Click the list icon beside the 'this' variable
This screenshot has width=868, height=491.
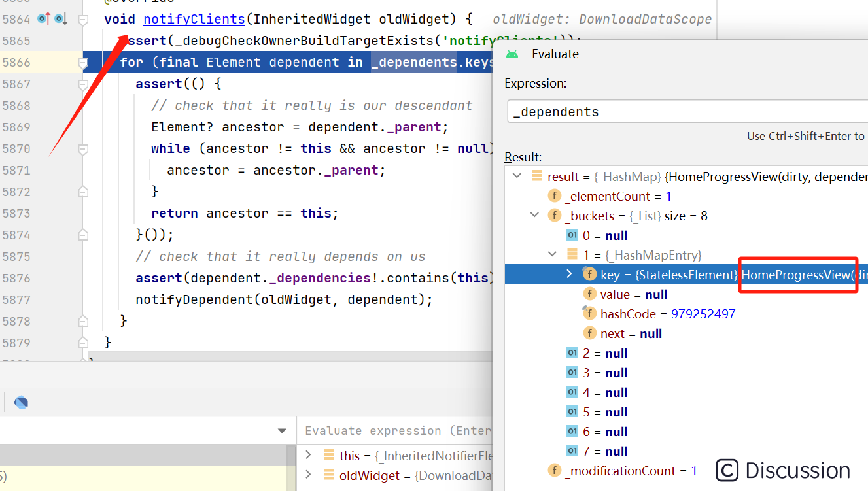[x=328, y=456]
